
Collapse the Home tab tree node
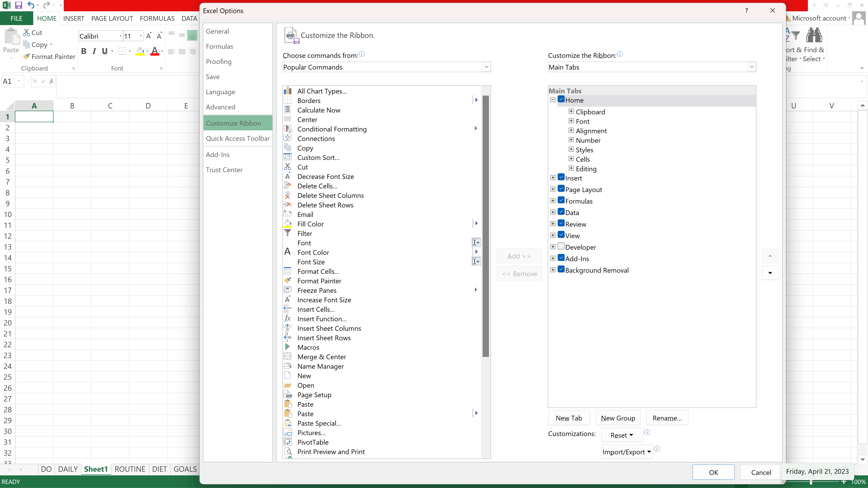553,100
